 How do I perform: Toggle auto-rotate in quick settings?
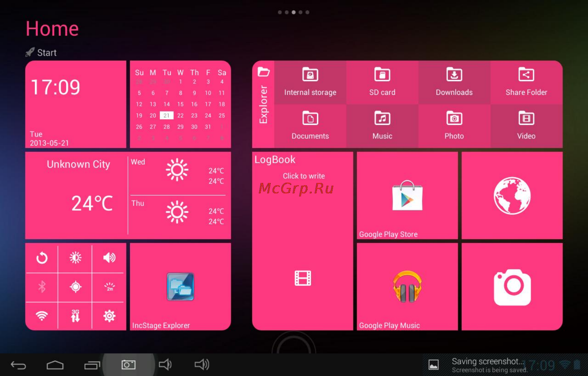click(x=42, y=258)
